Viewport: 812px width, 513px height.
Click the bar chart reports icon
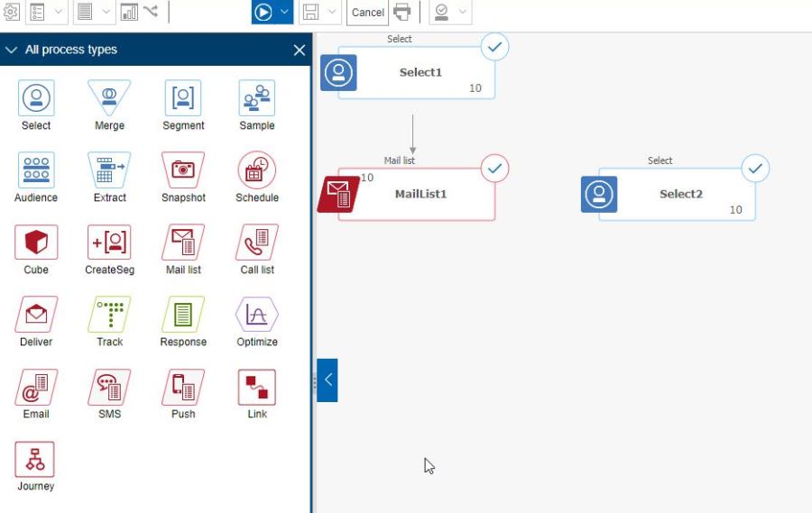tap(129, 12)
